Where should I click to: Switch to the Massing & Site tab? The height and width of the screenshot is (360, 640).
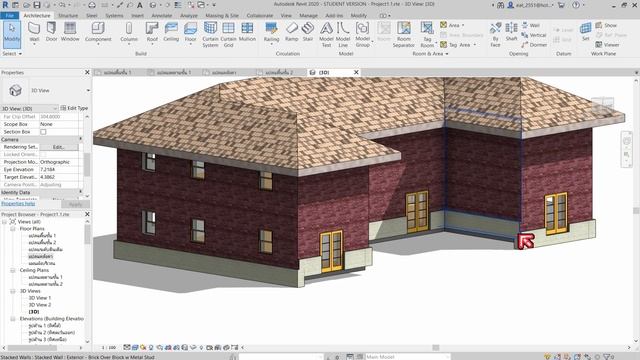coord(222,16)
